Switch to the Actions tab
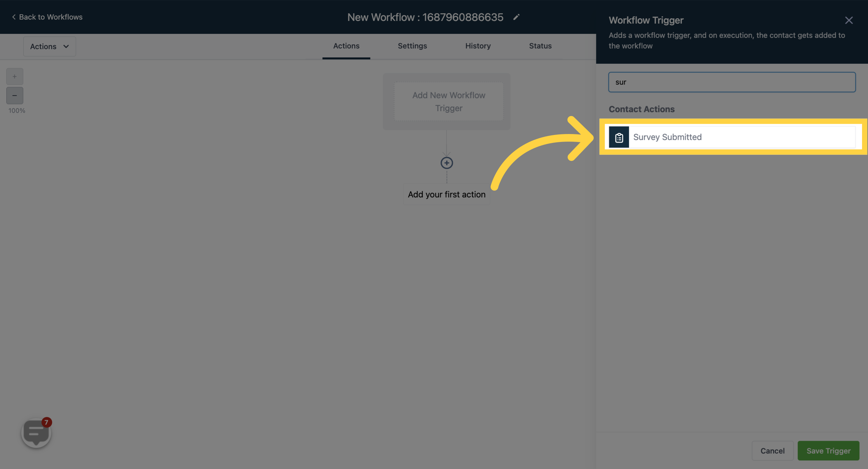The width and height of the screenshot is (868, 469). click(346, 46)
